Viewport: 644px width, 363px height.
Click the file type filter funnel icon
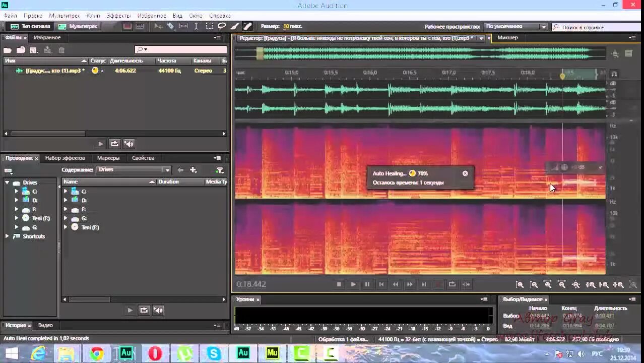[220, 170]
